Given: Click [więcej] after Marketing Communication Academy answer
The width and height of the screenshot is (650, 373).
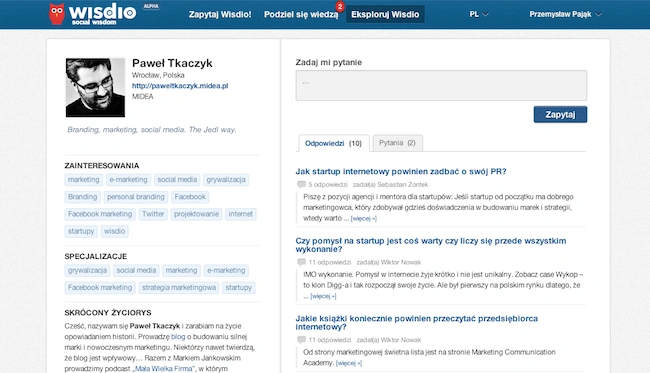Looking at the screenshot, I should click(349, 363).
